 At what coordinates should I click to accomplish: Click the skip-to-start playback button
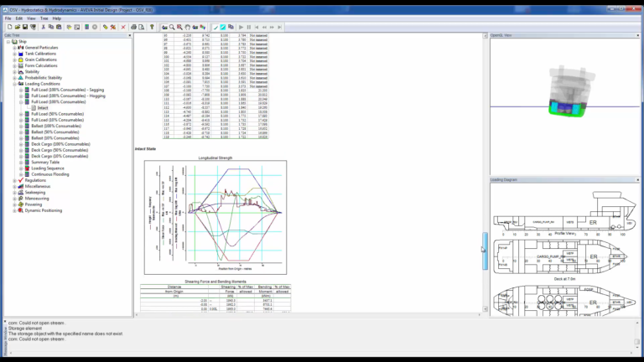click(257, 27)
